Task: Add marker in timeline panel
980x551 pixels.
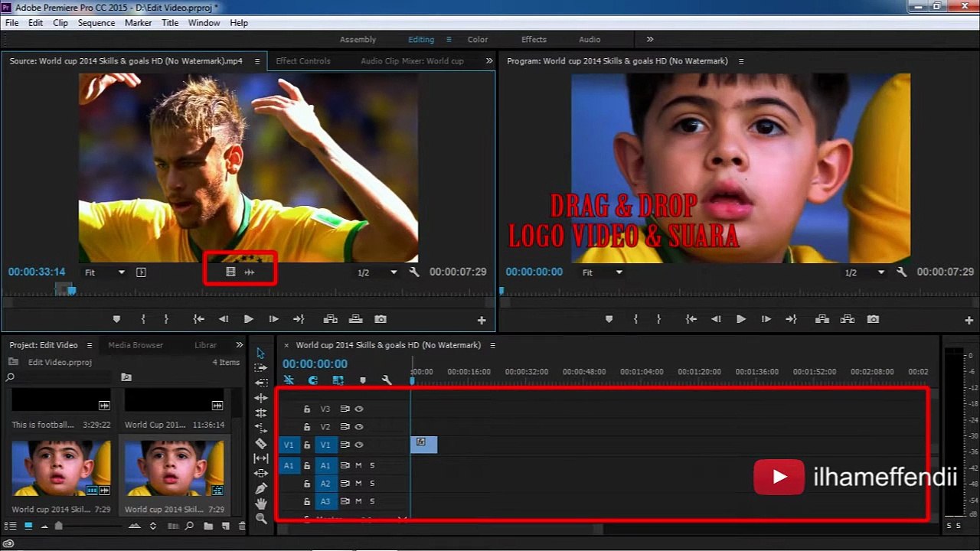Action: click(x=363, y=380)
